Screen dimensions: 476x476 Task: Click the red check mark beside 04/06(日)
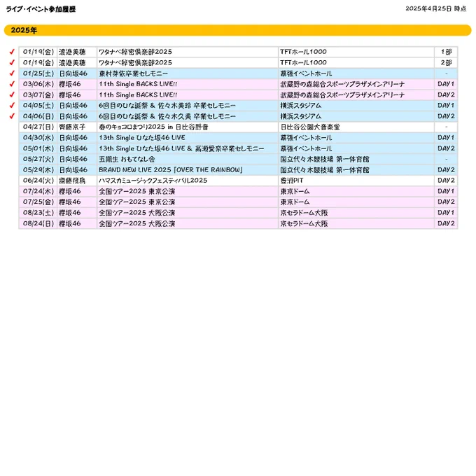point(12,116)
